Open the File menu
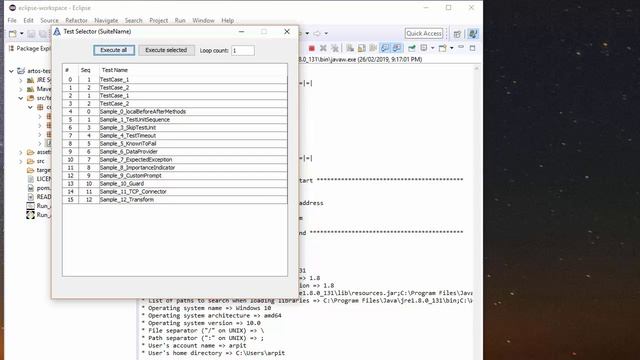The image size is (640, 360). coord(12,20)
